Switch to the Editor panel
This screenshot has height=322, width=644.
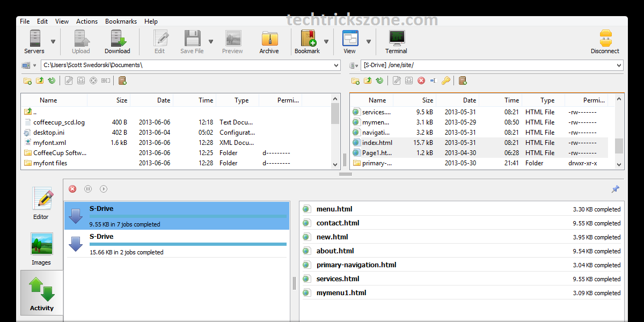41,204
